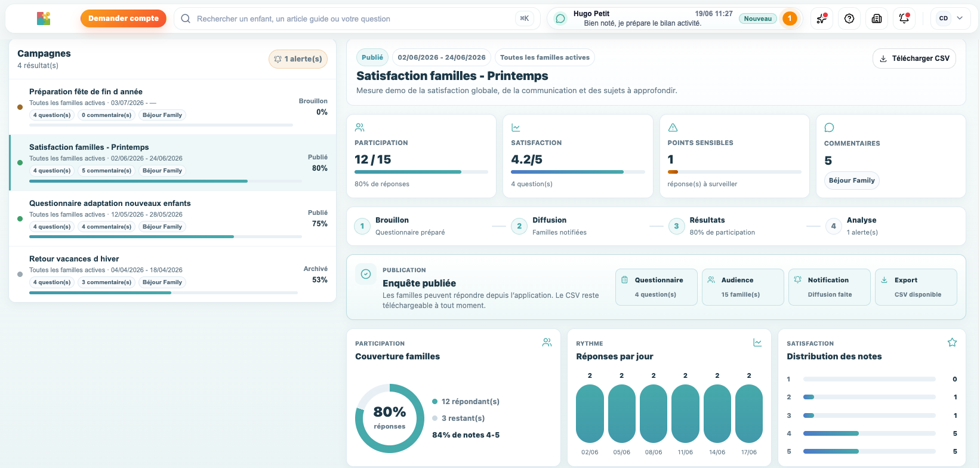Click the 80% réponses donut chart
This screenshot has width=980, height=468.
pyautogui.click(x=390, y=418)
